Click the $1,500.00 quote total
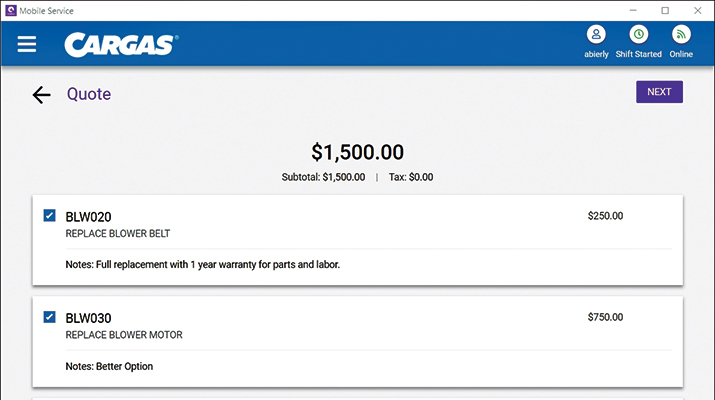The height and width of the screenshot is (400, 715). [x=357, y=152]
